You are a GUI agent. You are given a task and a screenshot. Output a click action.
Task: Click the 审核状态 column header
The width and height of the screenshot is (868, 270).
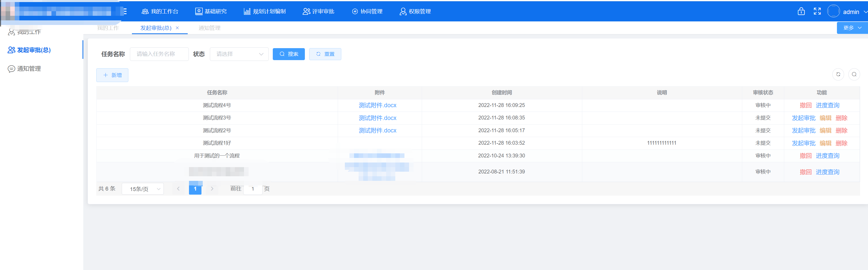tap(763, 93)
